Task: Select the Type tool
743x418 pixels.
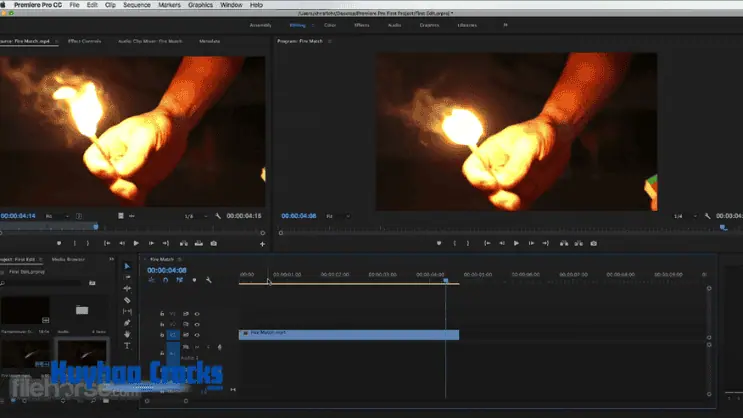Action: pyautogui.click(x=127, y=346)
